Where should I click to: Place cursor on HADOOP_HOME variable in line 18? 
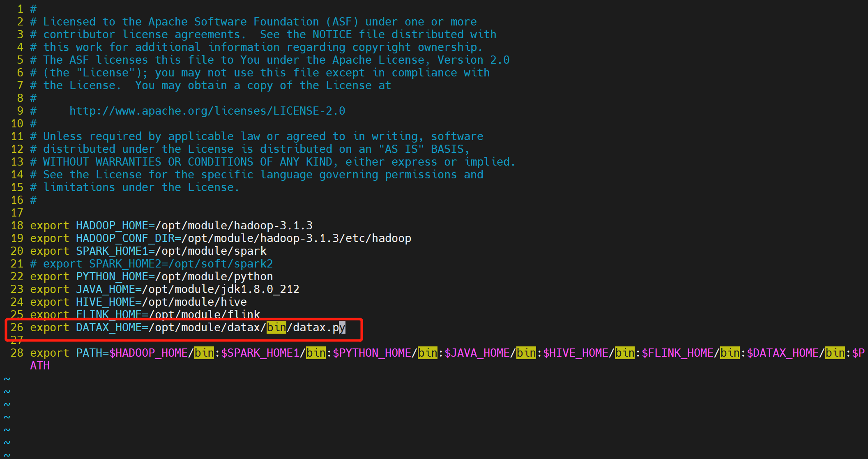pyautogui.click(x=112, y=226)
